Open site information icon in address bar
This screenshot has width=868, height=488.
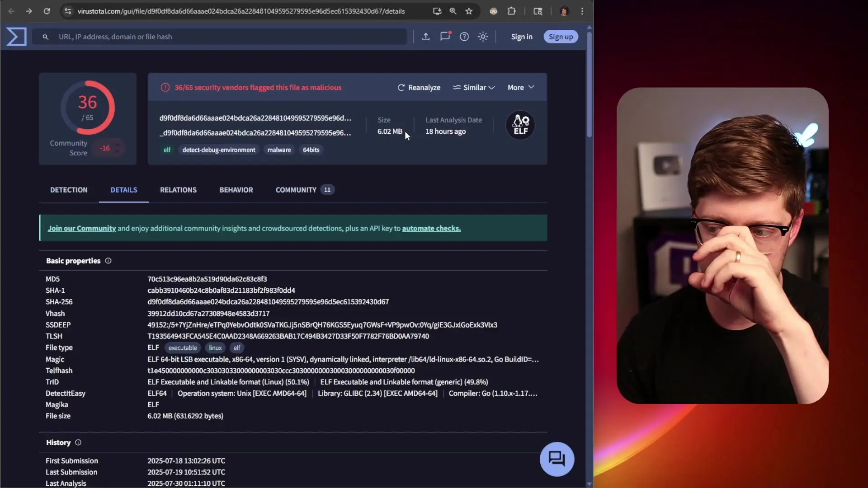[68, 11]
